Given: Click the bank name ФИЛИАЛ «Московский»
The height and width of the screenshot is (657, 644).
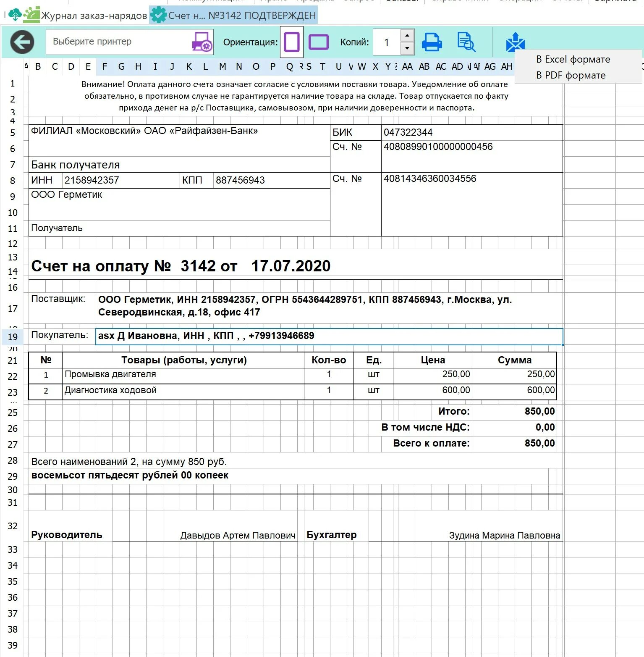Looking at the screenshot, I should tap(144, 131).
